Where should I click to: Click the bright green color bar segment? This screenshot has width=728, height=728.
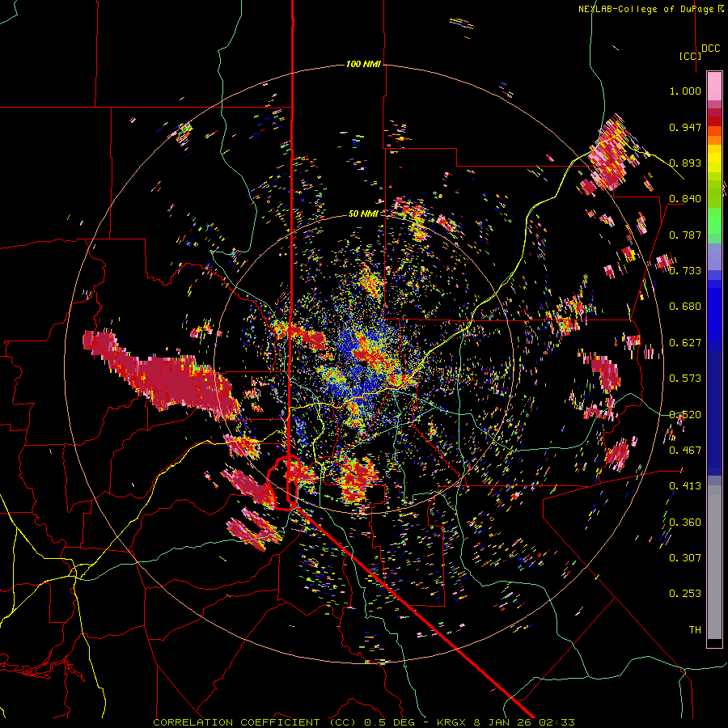click(x=714, y=222)
